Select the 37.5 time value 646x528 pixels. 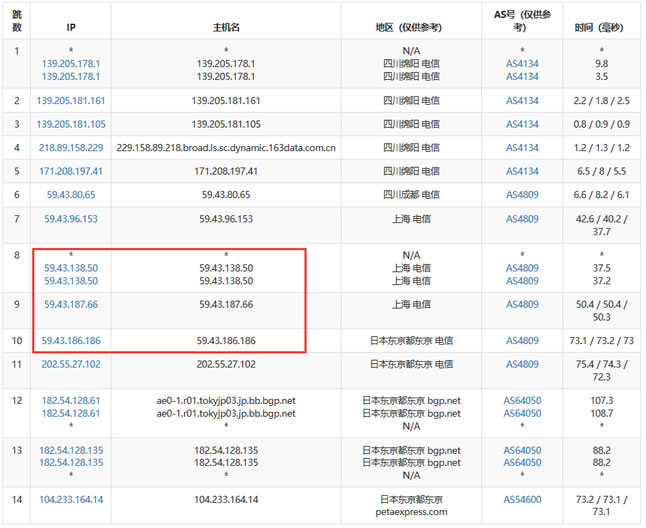602,268
